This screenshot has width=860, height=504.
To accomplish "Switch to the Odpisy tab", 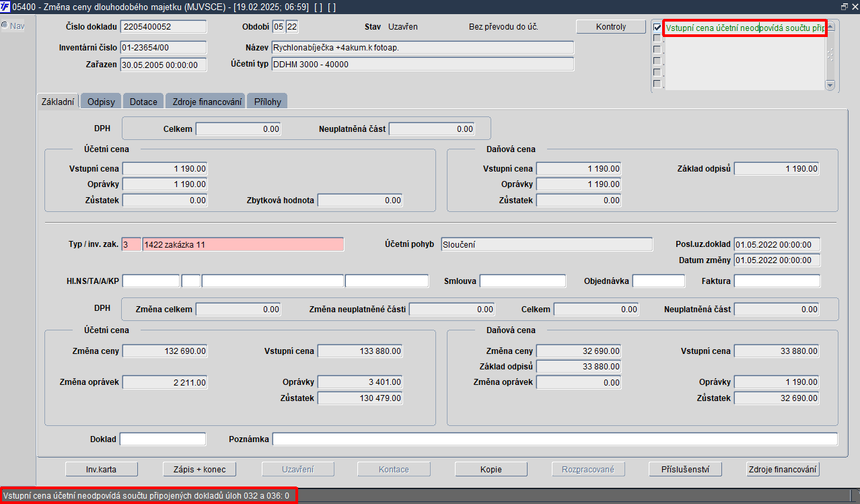I will 101,102.
